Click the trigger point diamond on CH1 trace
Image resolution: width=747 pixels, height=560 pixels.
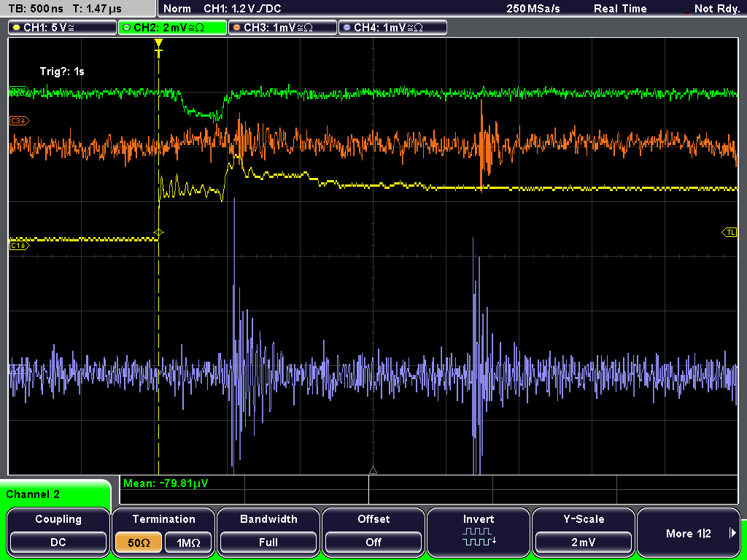[158, 233]
